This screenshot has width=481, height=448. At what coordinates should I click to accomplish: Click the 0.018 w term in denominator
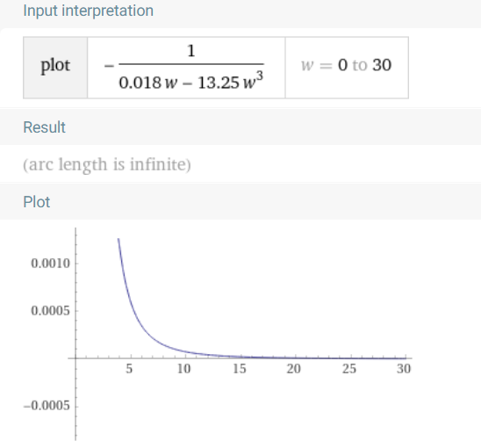click(148, 83)
